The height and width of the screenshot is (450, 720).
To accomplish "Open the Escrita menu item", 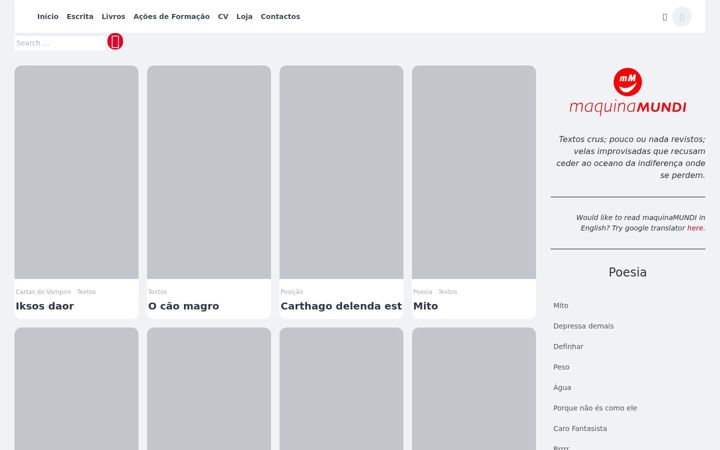I will point(80,17).
